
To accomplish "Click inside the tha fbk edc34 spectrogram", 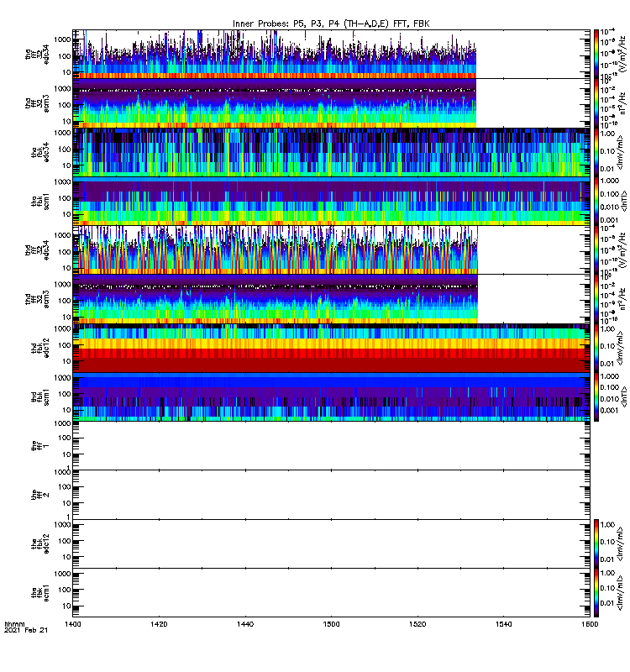I will 331,152.
